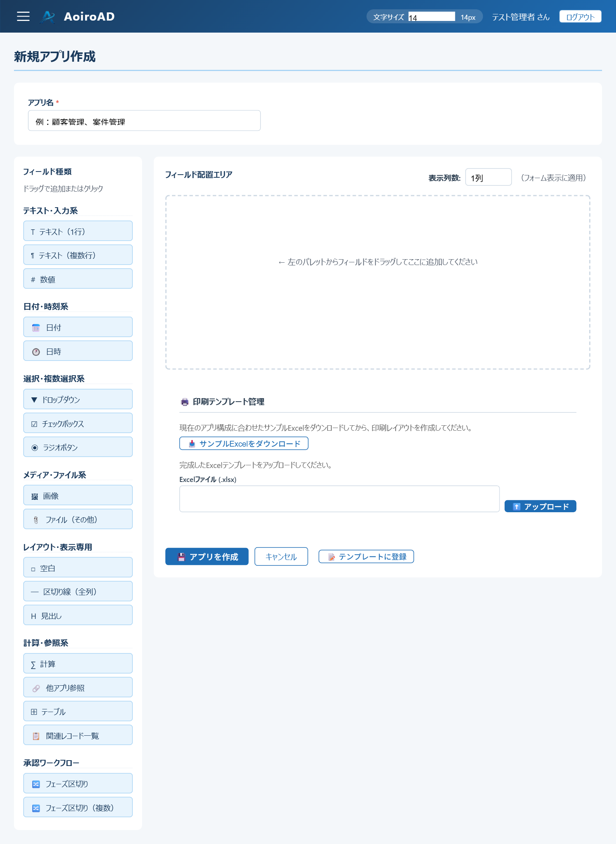Adjust the 文字サイズ font size slider
The image size is (616, 844).
432,17
